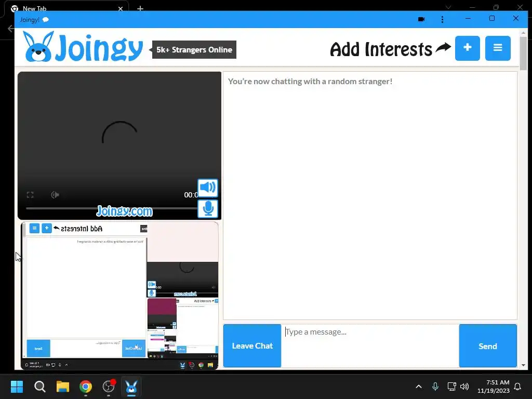
Task: Open OBS Studio from the taskbar
Action: (x=109, y=387)
